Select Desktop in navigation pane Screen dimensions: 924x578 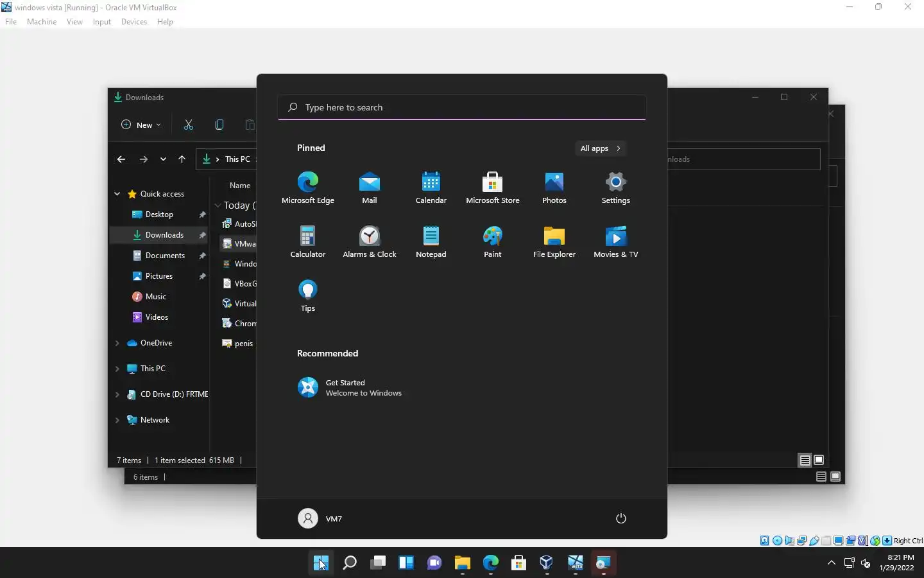pos(159,215)
